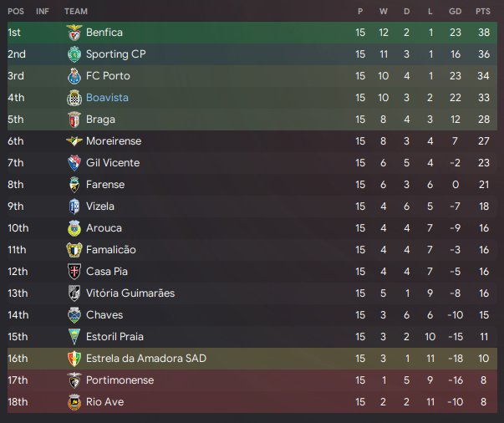The height and width of the screenshot is (423, 504).
Task: Select Estrela da Amadora SAD row
Action: [x=252, y=359]
